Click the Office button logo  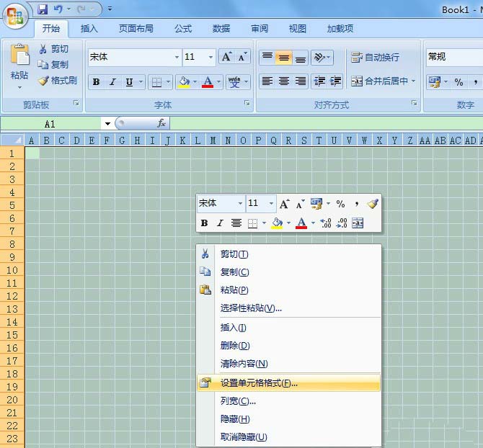click(x=15, y=15)
